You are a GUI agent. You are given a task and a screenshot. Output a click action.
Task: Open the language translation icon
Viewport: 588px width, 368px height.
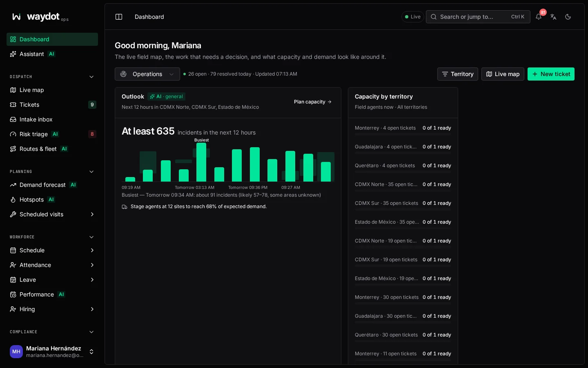[x=553, y=17]
